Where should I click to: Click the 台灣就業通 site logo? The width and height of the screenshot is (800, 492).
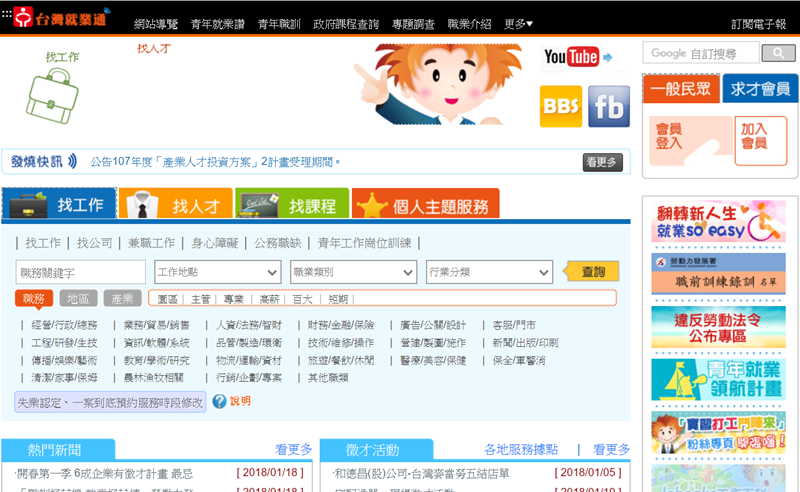click(60, 18)
